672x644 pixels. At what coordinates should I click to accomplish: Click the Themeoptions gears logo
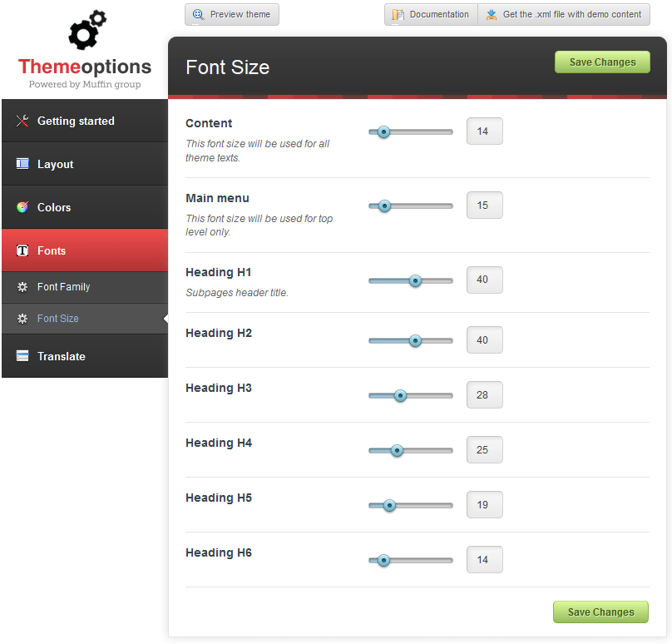click(87, 30)
